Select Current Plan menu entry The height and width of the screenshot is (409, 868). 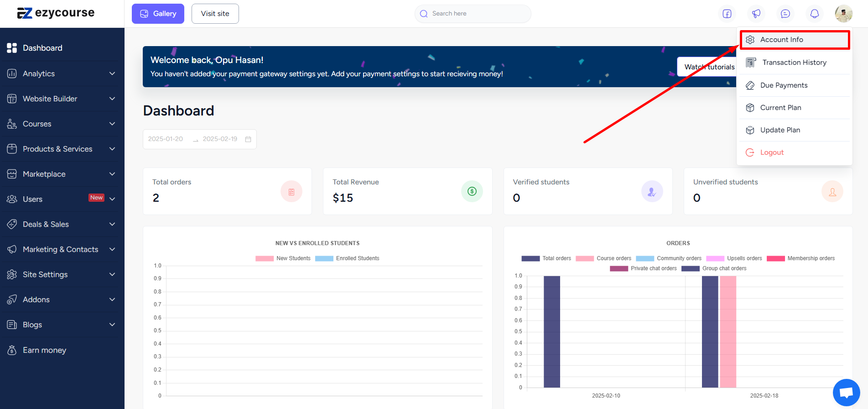tap(795, 108)
